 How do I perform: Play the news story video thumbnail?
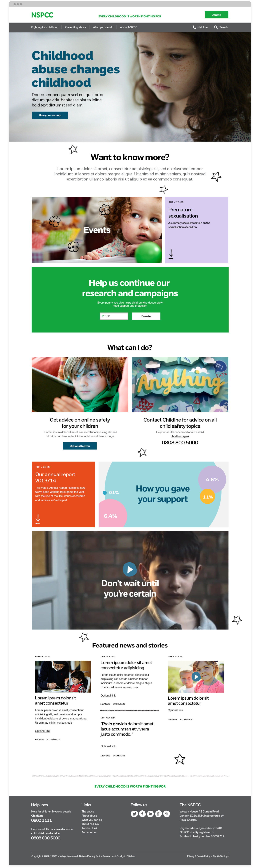click(196, 676)
